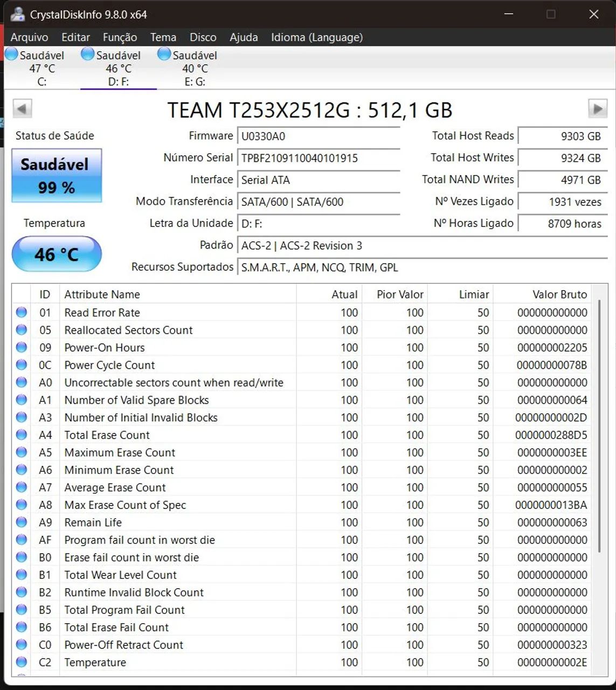This screenshot has height=690, width=616.
Task: Click status orb for Total Erase Fail Count
Action: [x=22, y=627]
